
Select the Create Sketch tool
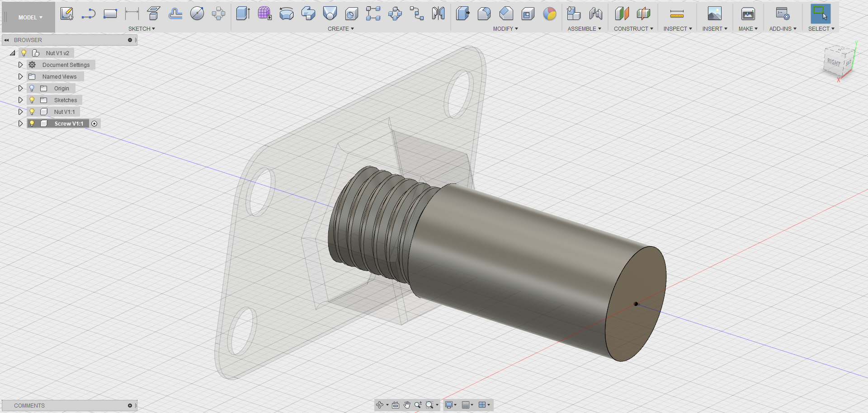click(x=67, y=14)
